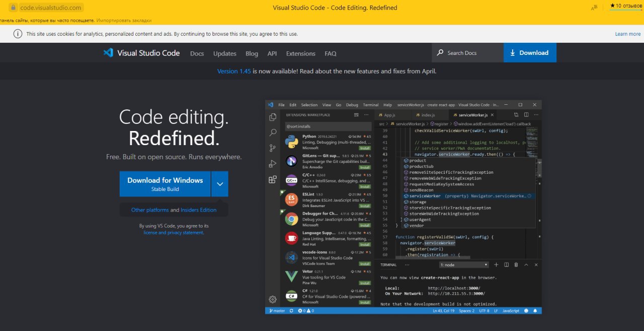Image resolution: width=644 pixels, height=331 pixels.
Task: Open the editor more actions ellipsis
Action: (x=536, y=115)
